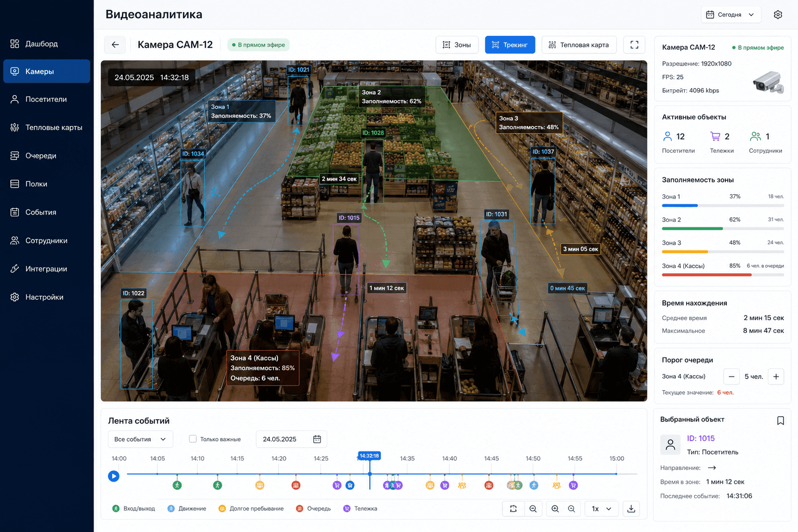Toggle the Очередь legend filter
Screen dimensions: 798x532
[x=313, y=509]
